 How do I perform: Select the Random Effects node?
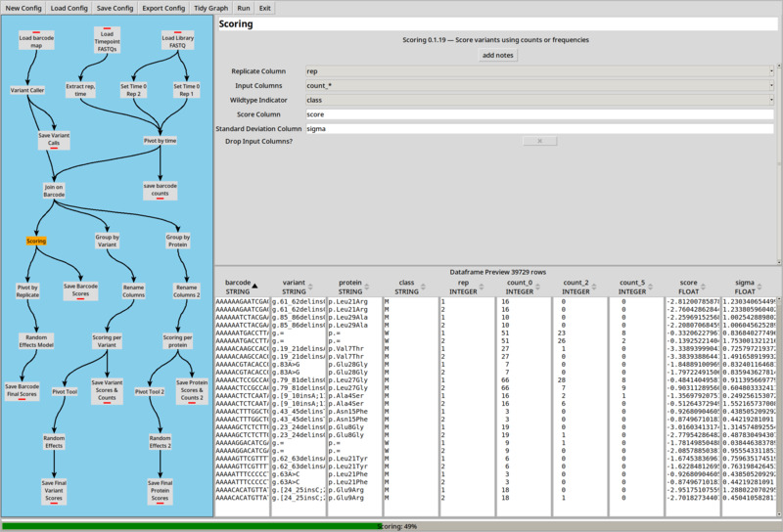(54, 442)
